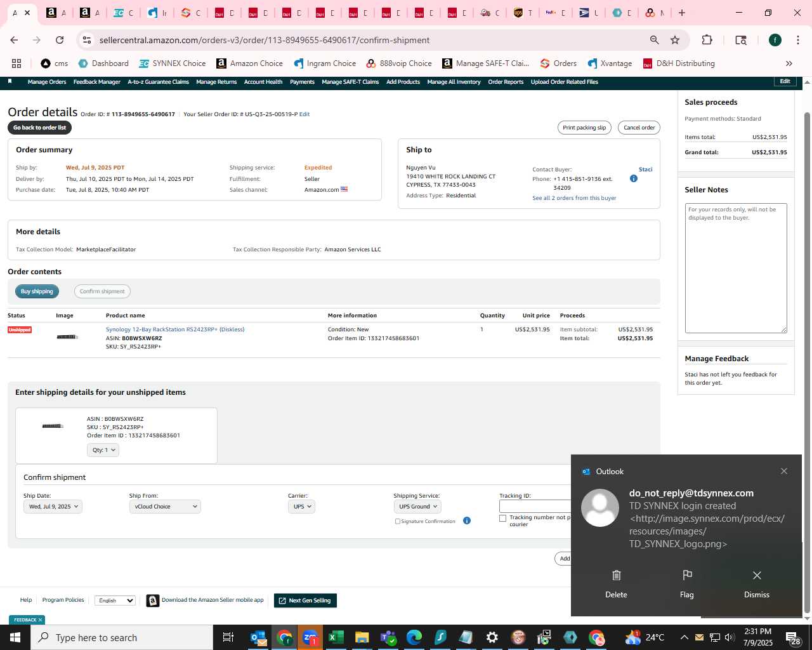Screen dimensions: 812x650
Task: Open the Synology RS2423RP+ product link
Action: (x=175, y=329)
